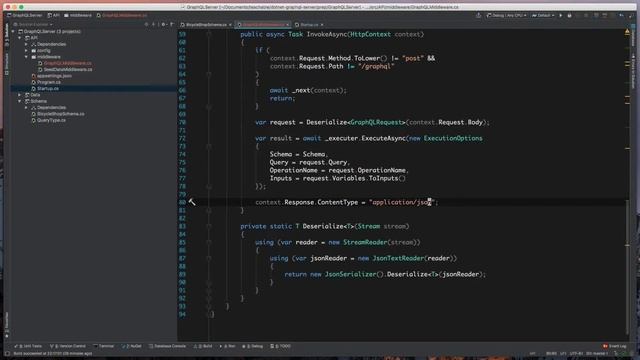Click ExecuteAsync call on line 72
Image resolution: width=640 pixels, height=360 pixels.
coord(383,138)
